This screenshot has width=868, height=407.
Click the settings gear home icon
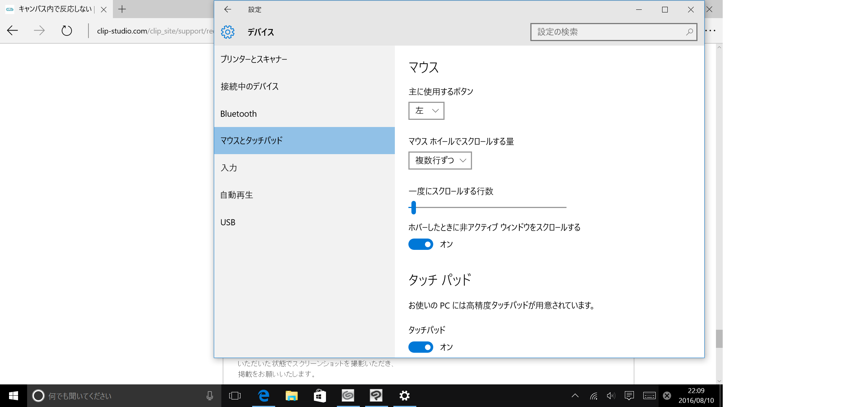(228, 32)
